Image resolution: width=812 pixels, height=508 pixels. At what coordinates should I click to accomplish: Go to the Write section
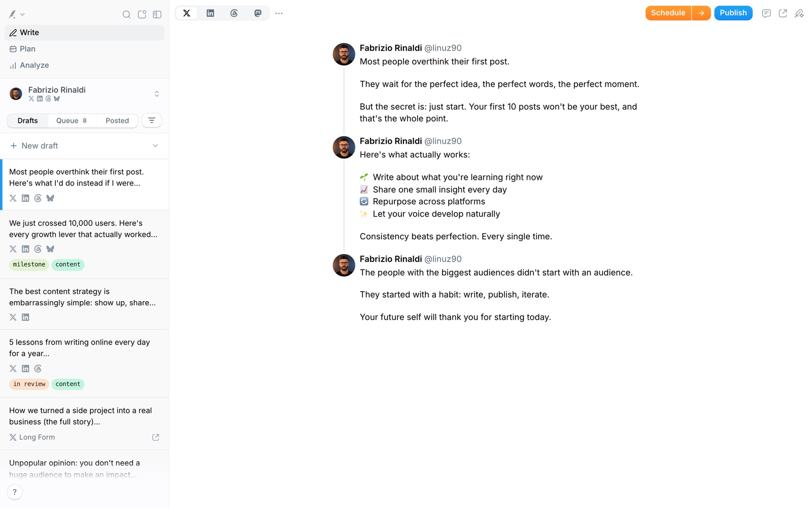coord(84,33)
